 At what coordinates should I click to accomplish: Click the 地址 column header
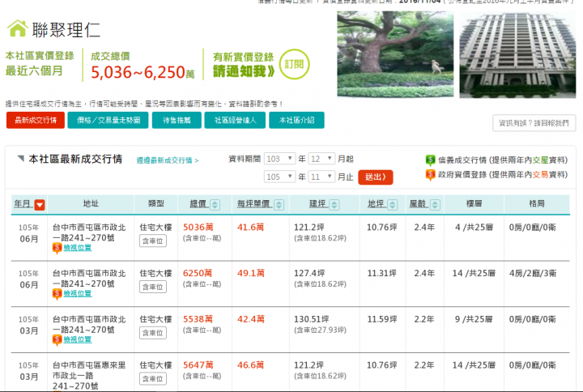coord(91,203)
